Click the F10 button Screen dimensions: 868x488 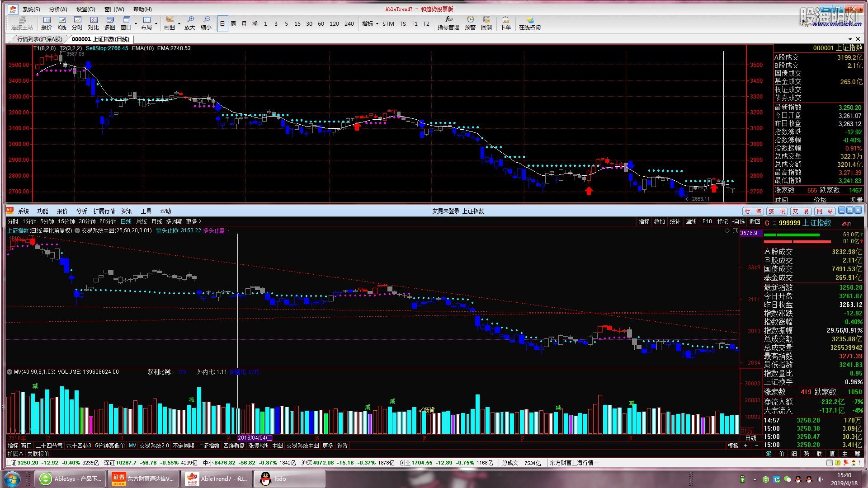707,221
